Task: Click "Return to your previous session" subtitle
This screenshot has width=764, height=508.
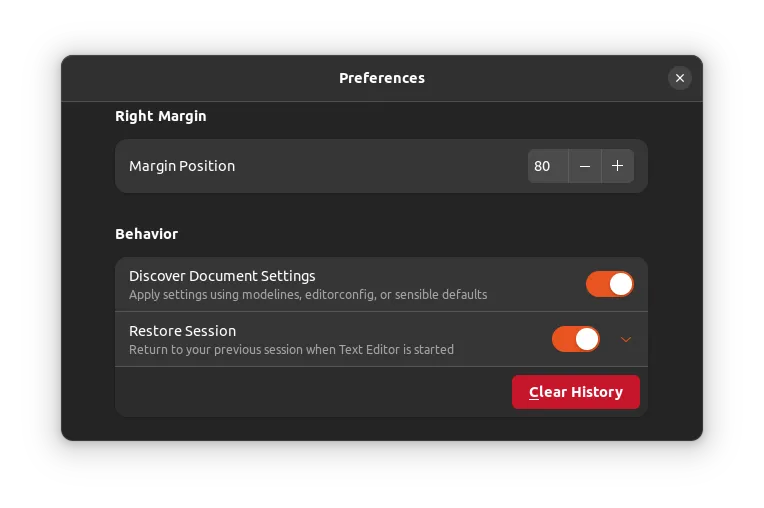Action: (291, 350)
